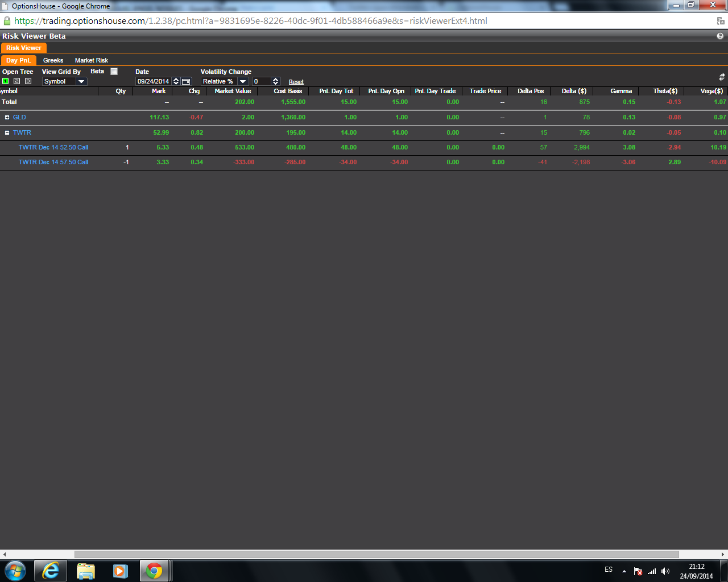Collapse the TWTR row

7,132
